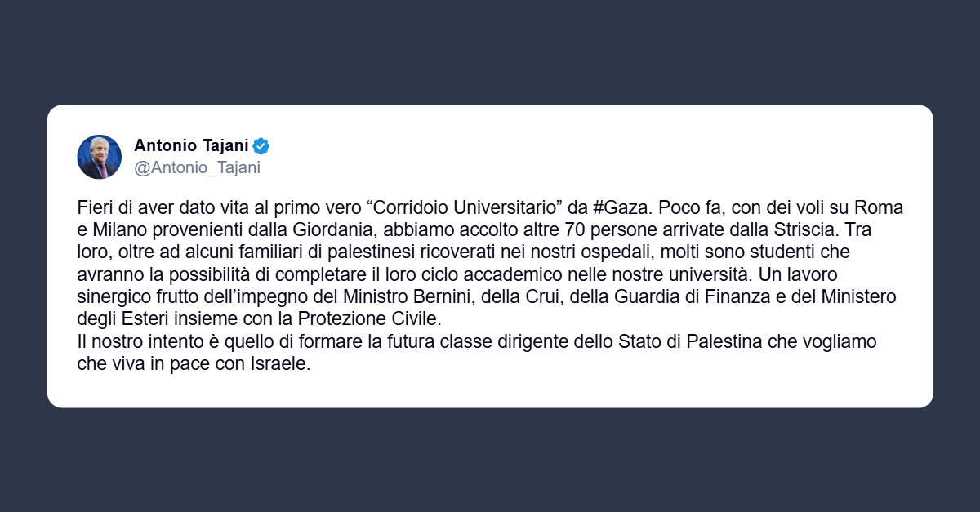Open the Antonio Tajani display name
980x512 pixels.
tap(190, 147)
